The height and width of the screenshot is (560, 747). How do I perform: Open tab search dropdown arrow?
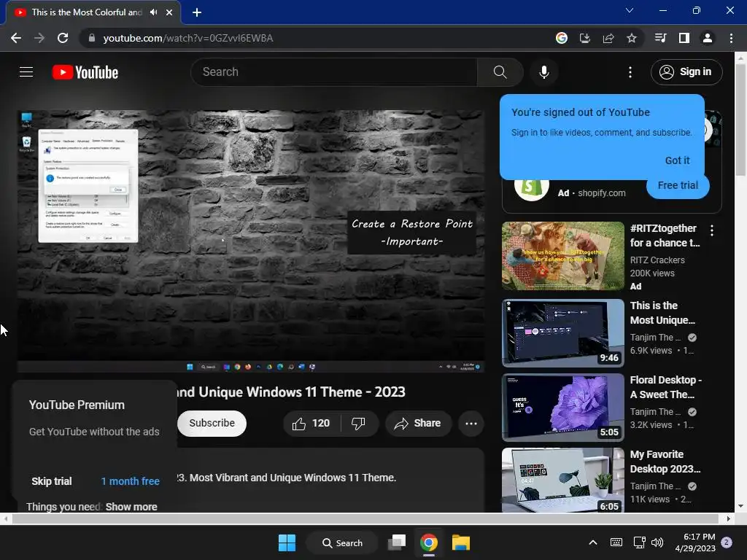pos(630,10)
